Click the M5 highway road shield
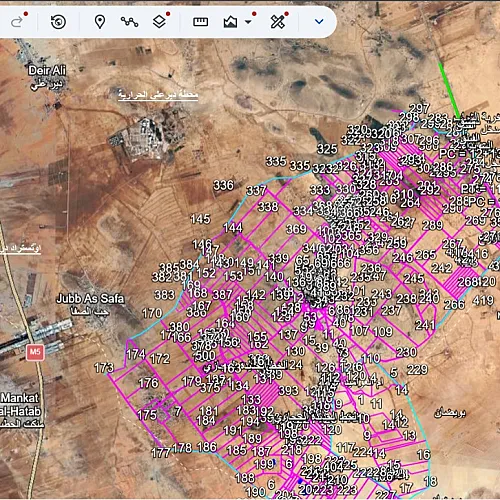The image size is (500, 500). click(35, 352)
